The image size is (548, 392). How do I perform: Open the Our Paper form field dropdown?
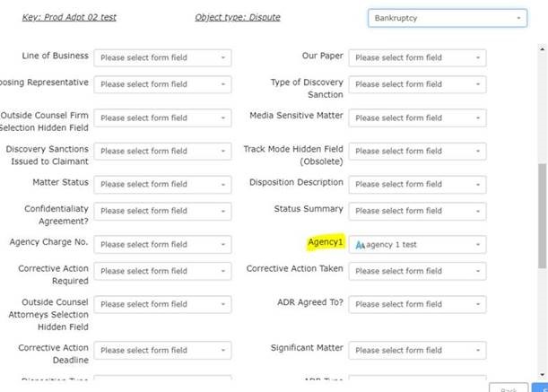pyautogui.click(x=418, y=57)
